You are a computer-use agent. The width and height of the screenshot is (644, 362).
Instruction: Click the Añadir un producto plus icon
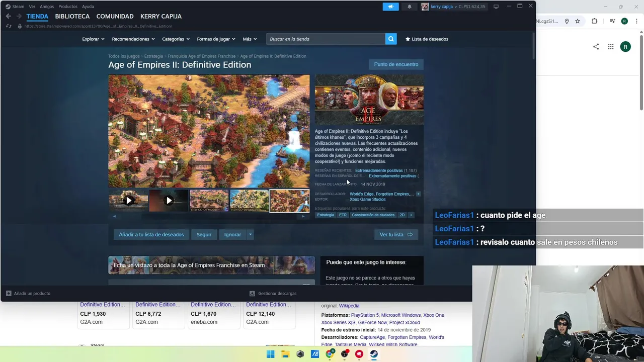pos(9,293)
